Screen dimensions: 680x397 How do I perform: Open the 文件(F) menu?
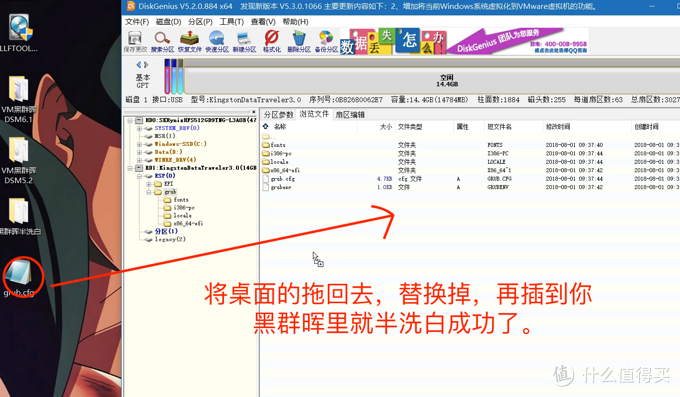(x=137, y=22)
